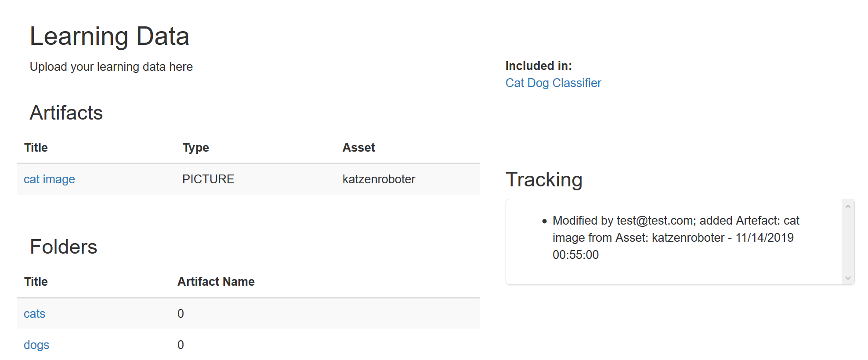Open the dogs folder link
The height and width of the screenshot is (360, 868).
36,345
